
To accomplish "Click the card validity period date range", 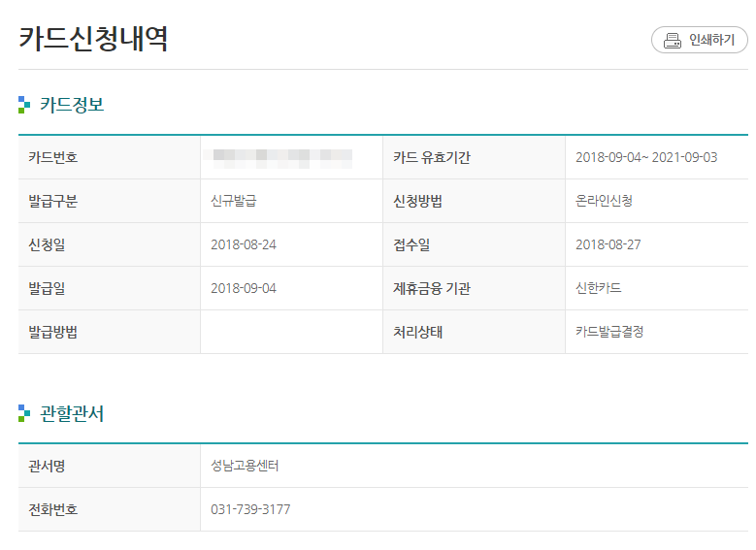I will click(x=646, y=157).
